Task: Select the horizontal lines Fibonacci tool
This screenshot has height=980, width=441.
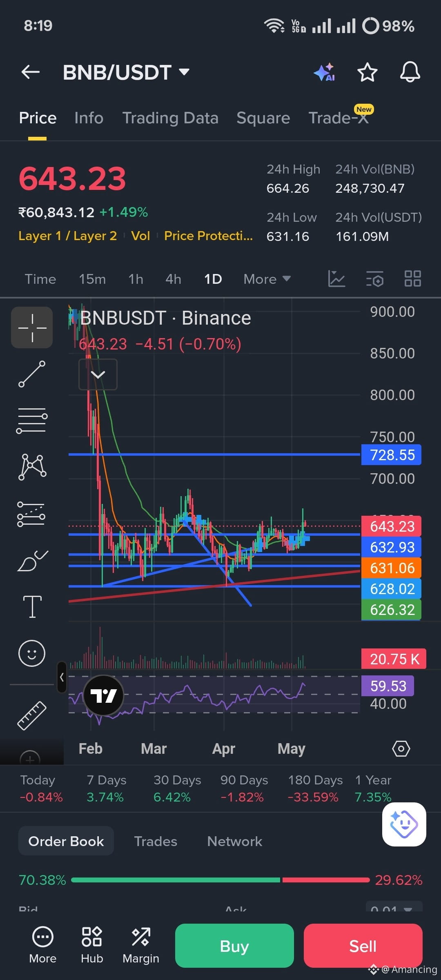Action: pyautogui.click(x=32, y=421)
